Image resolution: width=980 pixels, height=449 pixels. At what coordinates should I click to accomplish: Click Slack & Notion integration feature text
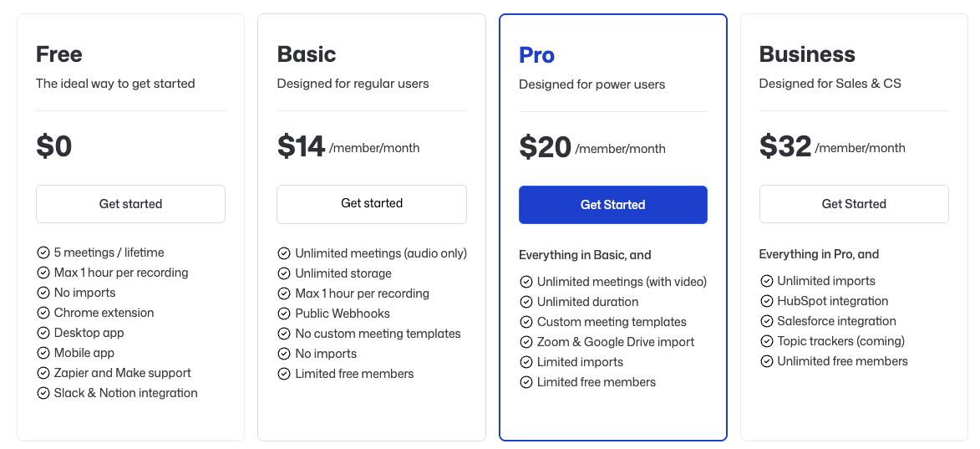[x=126, y=393]
